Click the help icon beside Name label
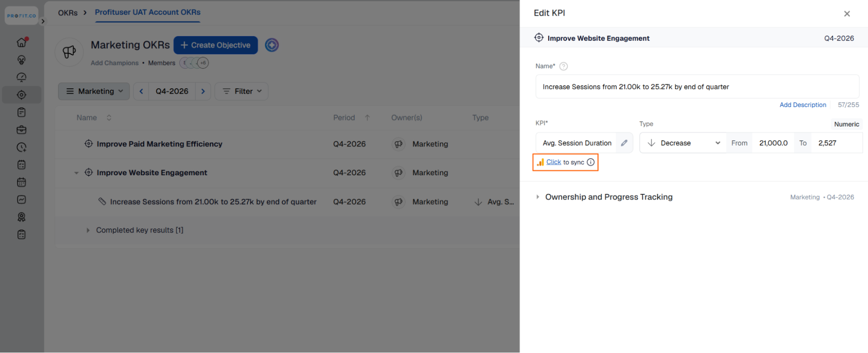Image resolution: width=868 pixels, height=353 pixels. pyautogui.click(x=563, y=66)
